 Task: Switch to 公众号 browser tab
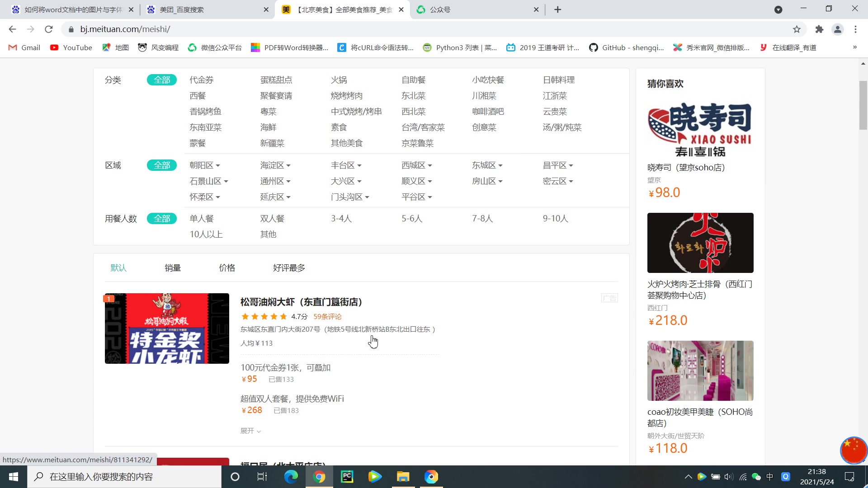[477, 9]
